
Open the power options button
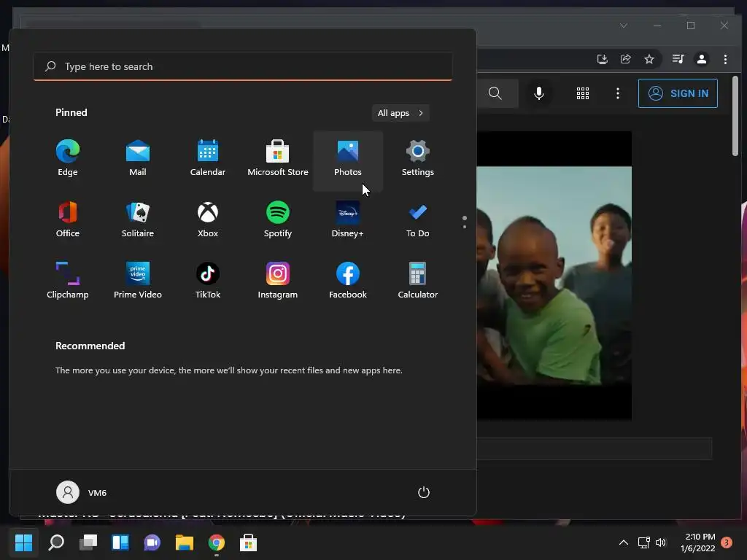(424, 492)
